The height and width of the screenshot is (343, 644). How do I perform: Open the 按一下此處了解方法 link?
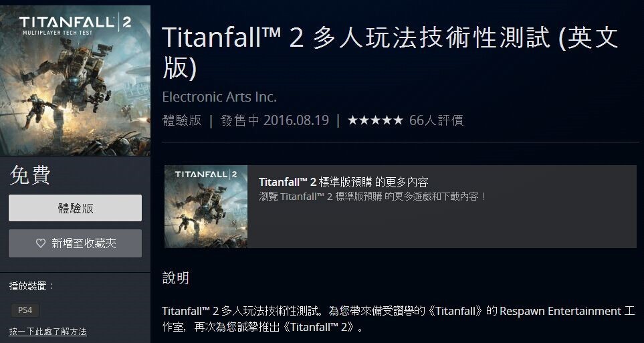[47, 332]
